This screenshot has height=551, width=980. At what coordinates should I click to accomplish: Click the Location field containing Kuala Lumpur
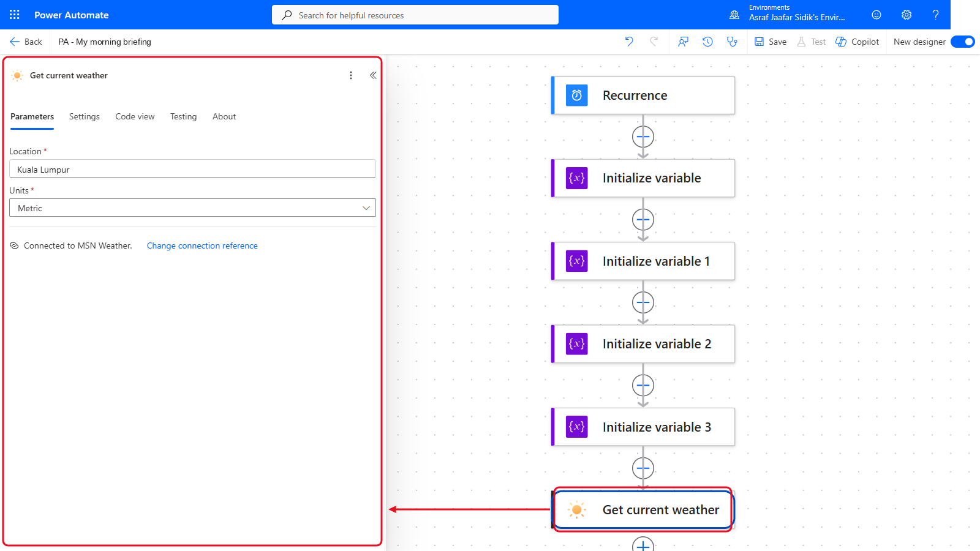192,169
